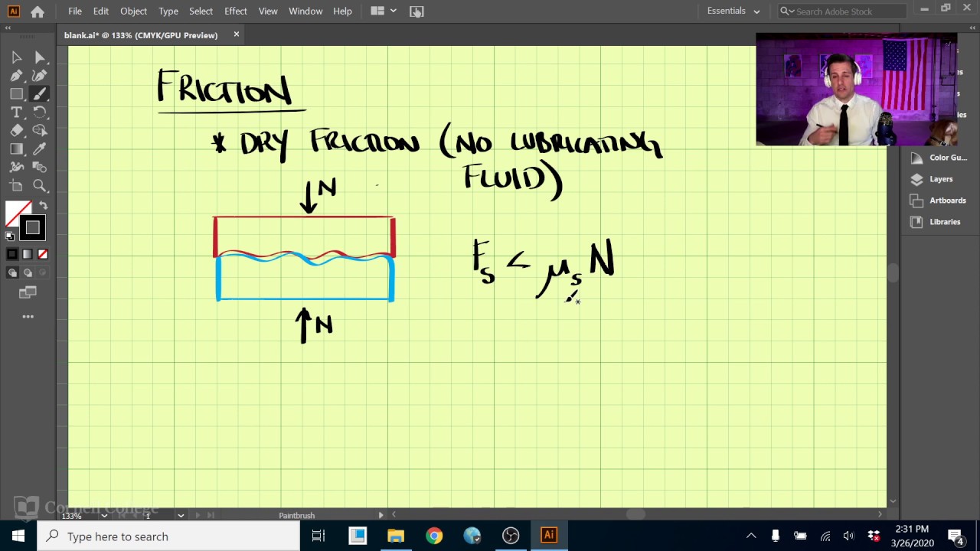Open the Help menu
The height and width of the screenshot is (551, 980).
(x=342, y=11)
